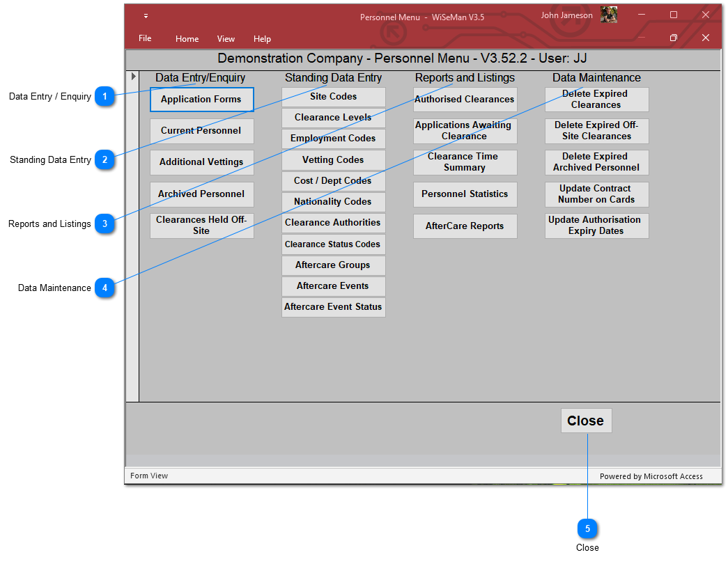Viewport: 728px width, 564px height.
Task: Click Delete Expired Archived Personnel
Action: tap(596, 162)
